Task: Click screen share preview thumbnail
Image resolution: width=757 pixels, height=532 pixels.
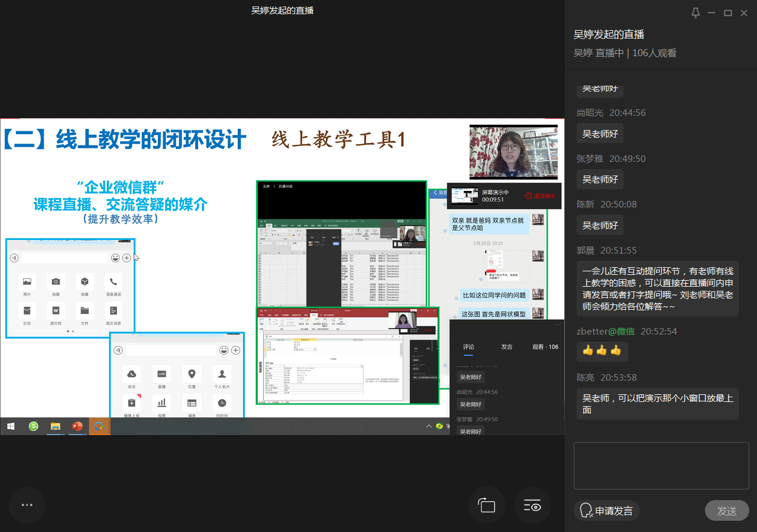Action: click(464, 196)
